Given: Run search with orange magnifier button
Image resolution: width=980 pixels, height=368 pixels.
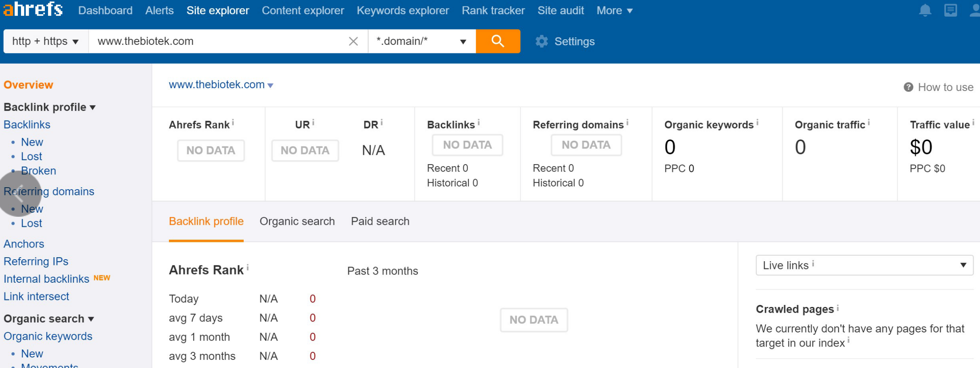Looking at the screenshot, I should 498,41.
